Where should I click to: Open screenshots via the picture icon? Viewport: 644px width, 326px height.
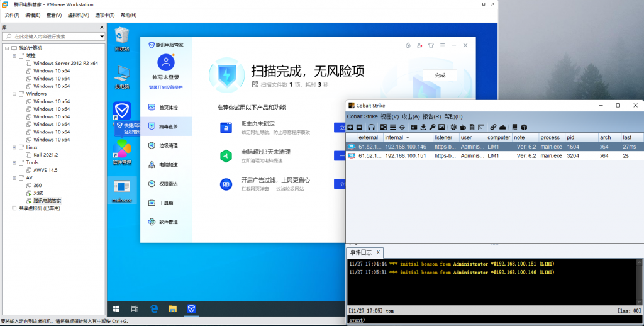click(x=441, y=127)
